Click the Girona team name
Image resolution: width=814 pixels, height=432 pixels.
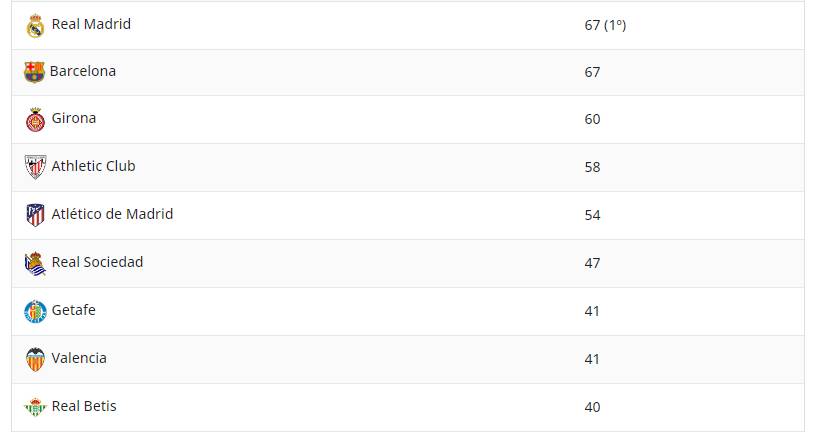(x=74, y=118)
